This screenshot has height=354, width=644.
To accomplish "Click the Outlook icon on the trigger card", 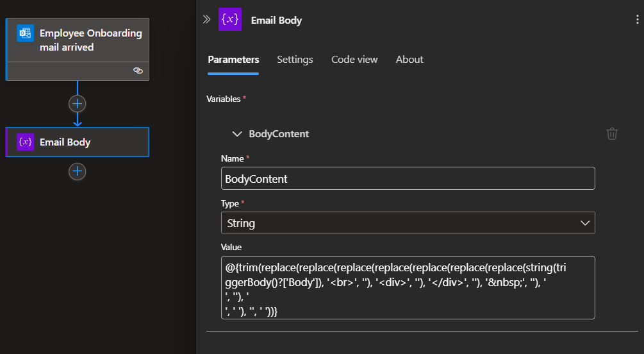I will (x=26, y=34).
